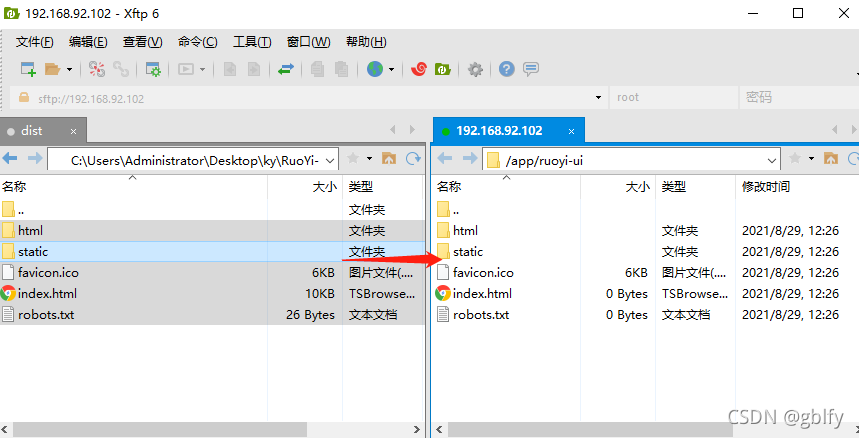Click the Copy toolbar icon
Image resolution: width=859 pixels, height=438 pixels.
317,69
